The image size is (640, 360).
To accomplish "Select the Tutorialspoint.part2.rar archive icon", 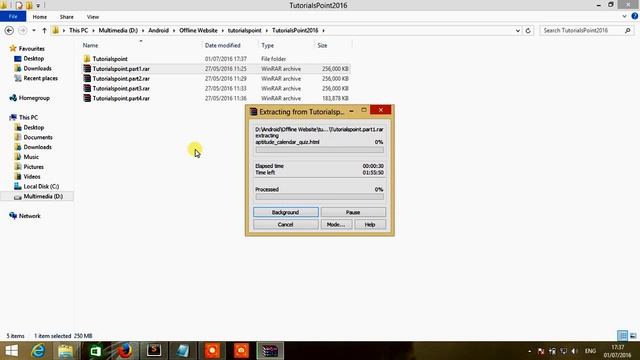I will click(x=87, y=78).
